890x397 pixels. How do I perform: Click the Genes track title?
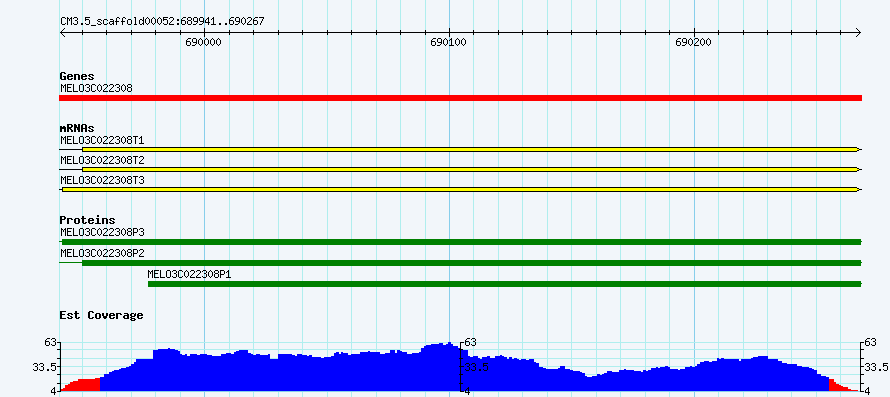click(x=77, y=76)
